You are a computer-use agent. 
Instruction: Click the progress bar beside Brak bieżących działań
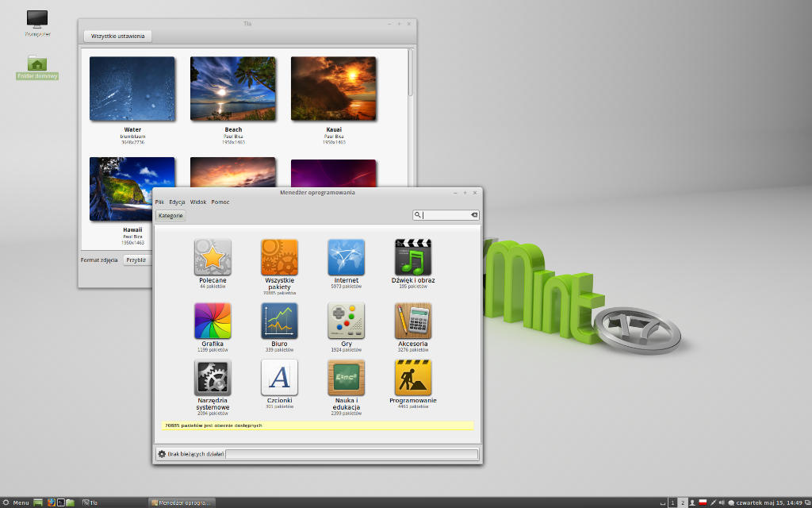tap(351, 454)
